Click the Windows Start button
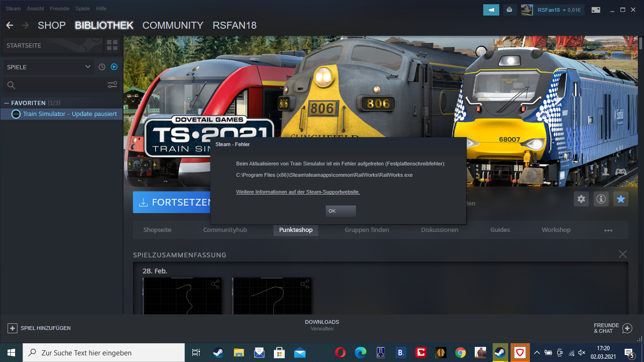The image size is (644, 362). point(11,353)
